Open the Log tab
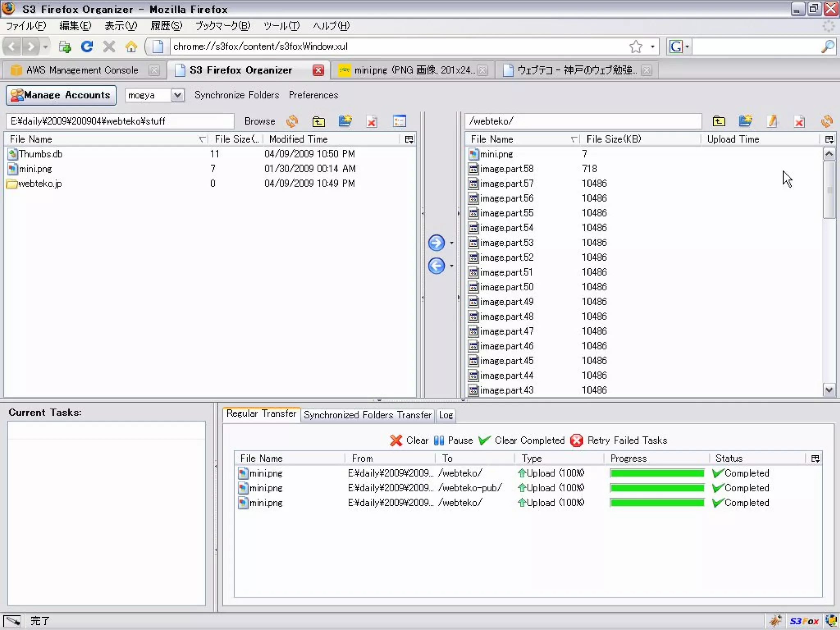Image resolution: width=840 pixels, height=630 pixels. 446,415
